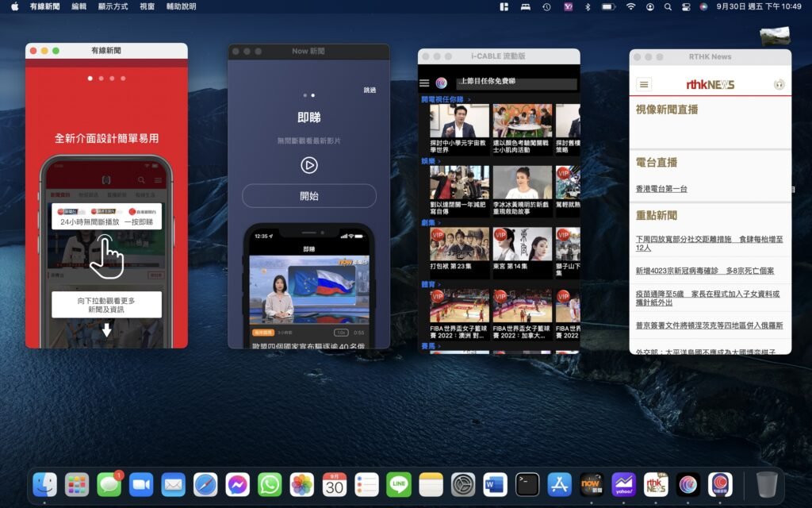This screenshot has width=812, height=508.
Task: Open the RTHK News hamburger menu
Action: tap(644, 84)
